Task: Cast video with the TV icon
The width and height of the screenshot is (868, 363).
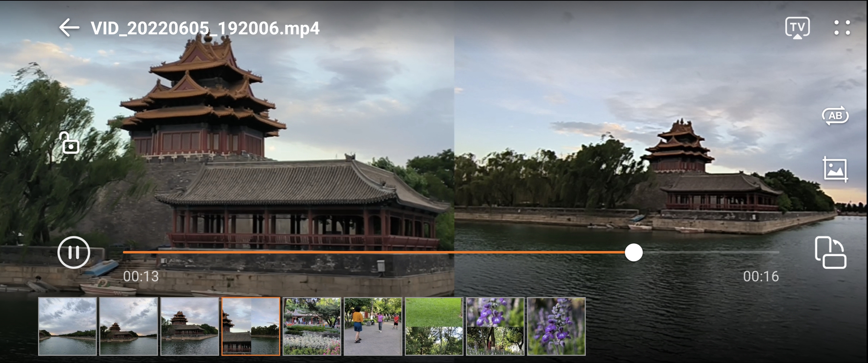Action: (797, 28)
